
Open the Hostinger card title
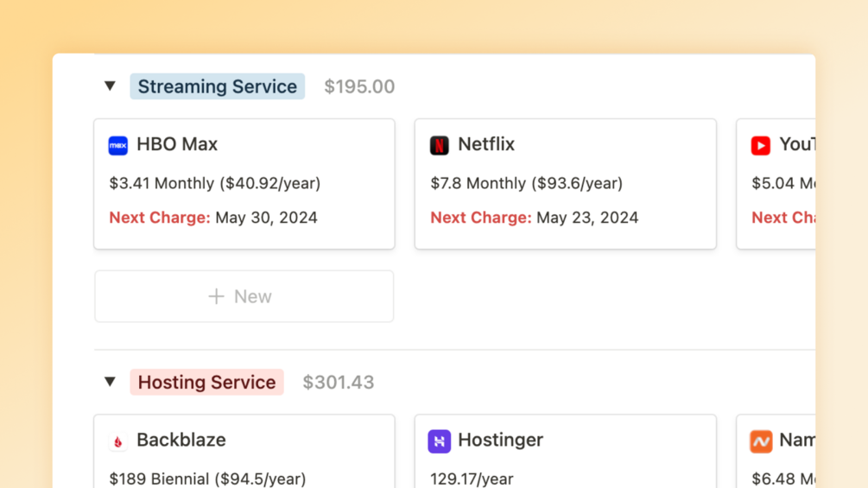[501, 440]
